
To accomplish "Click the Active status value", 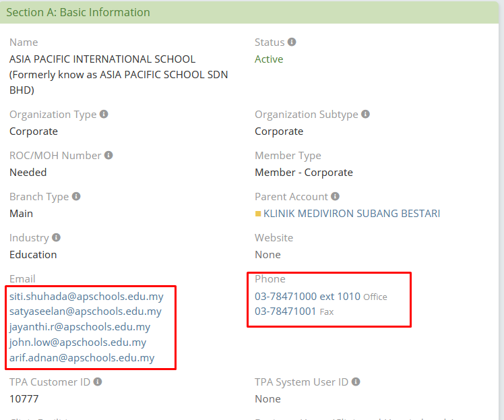I will click(269, 59).
